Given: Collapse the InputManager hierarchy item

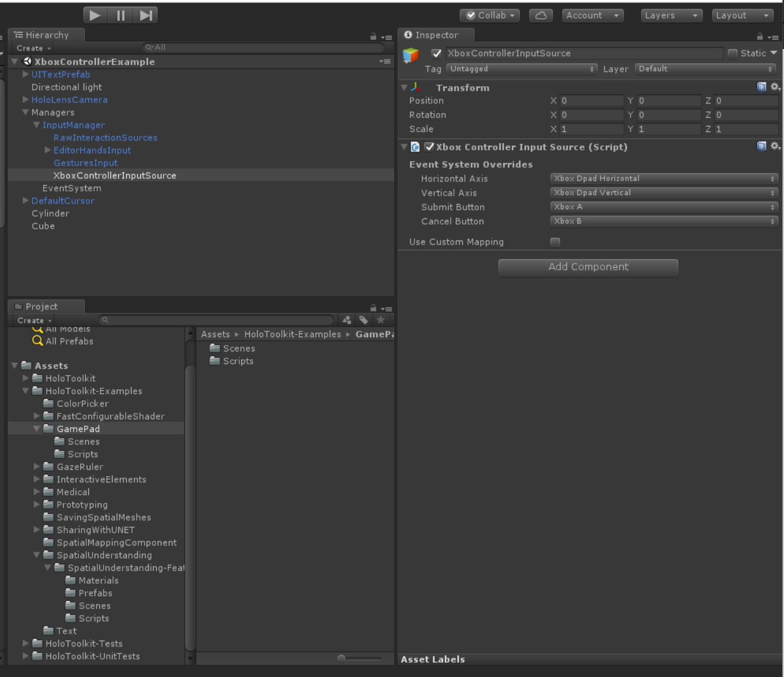Looking at the screenshot, I should pos(36,125).
